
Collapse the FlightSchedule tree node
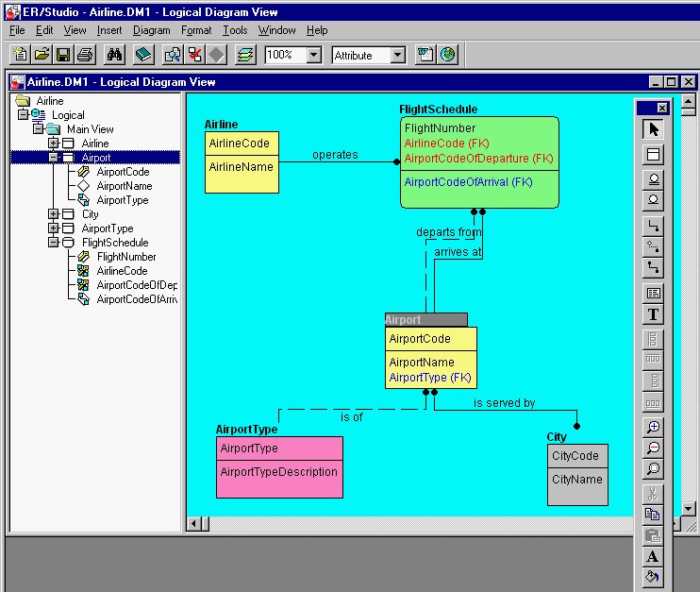pos(54,243)
